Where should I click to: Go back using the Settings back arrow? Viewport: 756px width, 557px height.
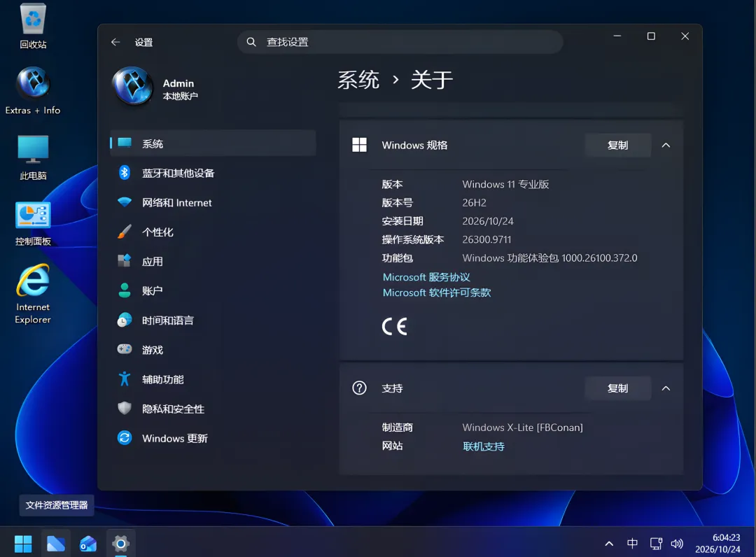(x=115, y=42)
